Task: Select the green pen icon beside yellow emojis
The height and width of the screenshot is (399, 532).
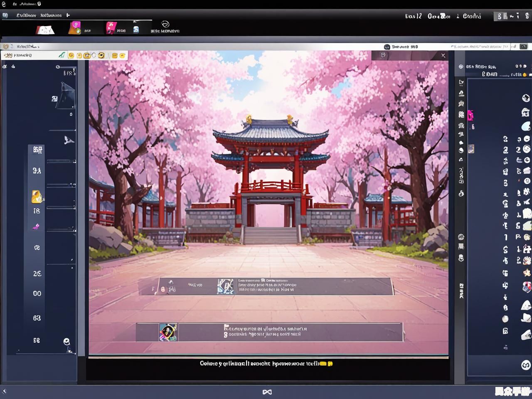Action: click(x=62, y=55)
